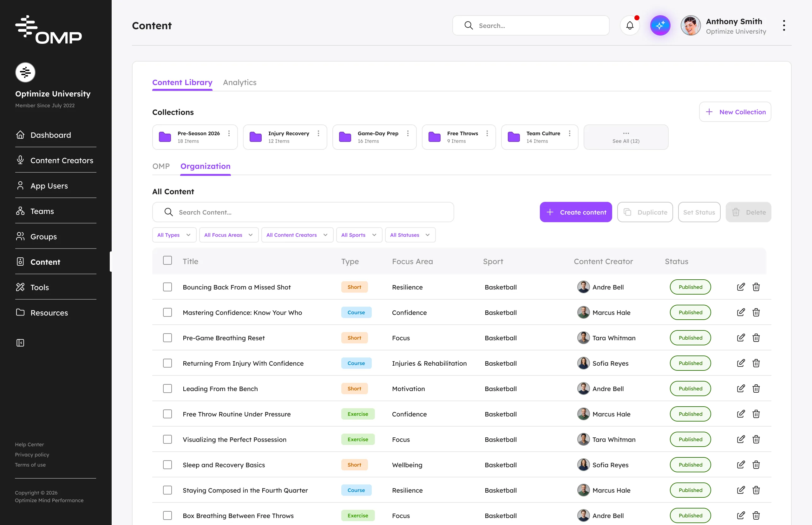Viewport: 812px width, 525px height.
Task: Open See All (12) collections
Action: 626,137
